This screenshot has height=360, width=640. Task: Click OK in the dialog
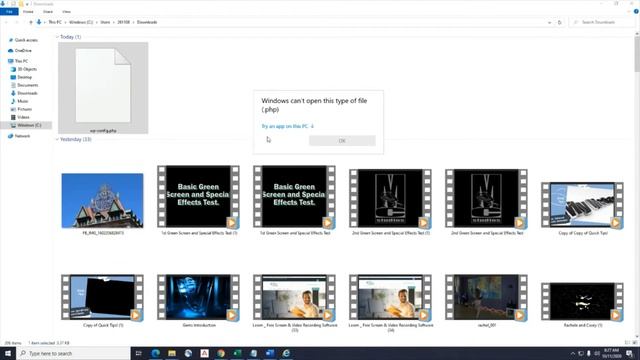pos(342,140)
